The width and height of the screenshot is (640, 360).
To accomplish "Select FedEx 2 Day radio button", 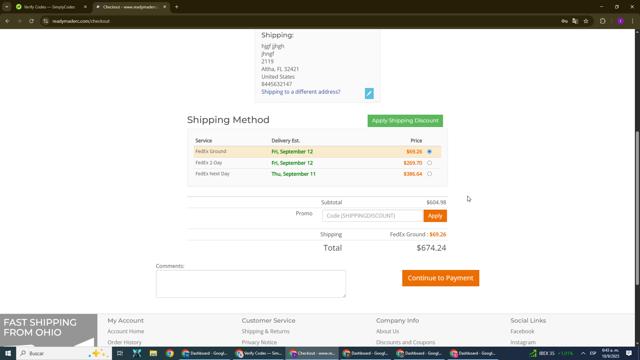I will (429, 163).
